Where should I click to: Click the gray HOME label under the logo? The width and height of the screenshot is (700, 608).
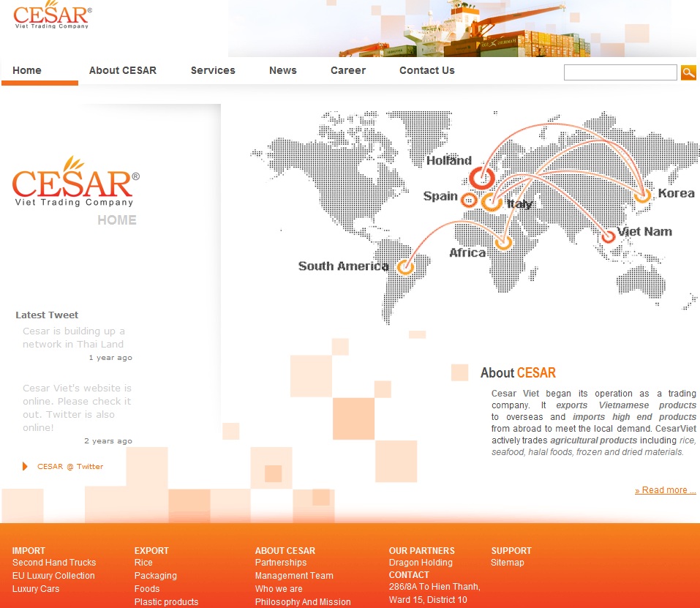click(x=117, y=220)
